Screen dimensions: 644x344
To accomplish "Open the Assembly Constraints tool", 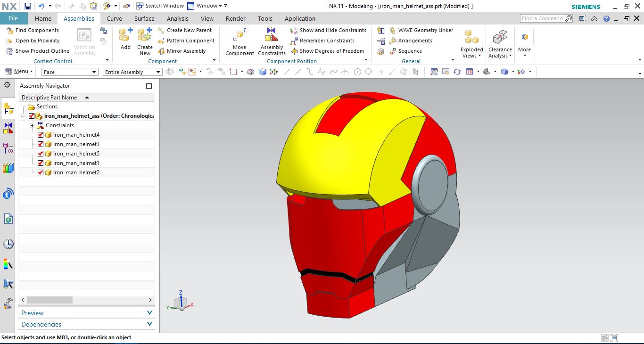I will click(x=272, y=41).
